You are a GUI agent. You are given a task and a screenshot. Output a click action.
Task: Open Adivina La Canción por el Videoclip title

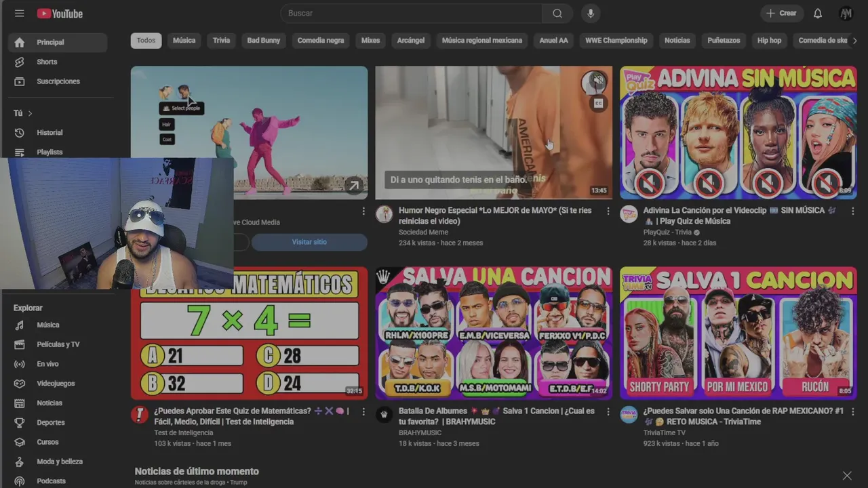[x=740, y=216]
